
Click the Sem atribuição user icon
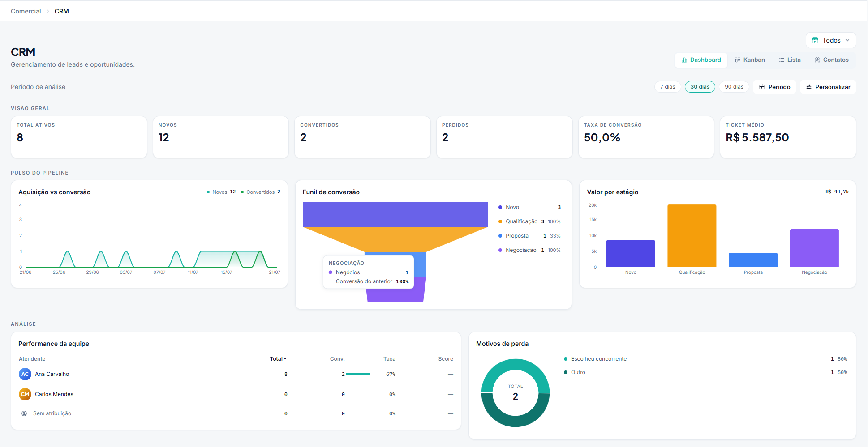point(24,413)
